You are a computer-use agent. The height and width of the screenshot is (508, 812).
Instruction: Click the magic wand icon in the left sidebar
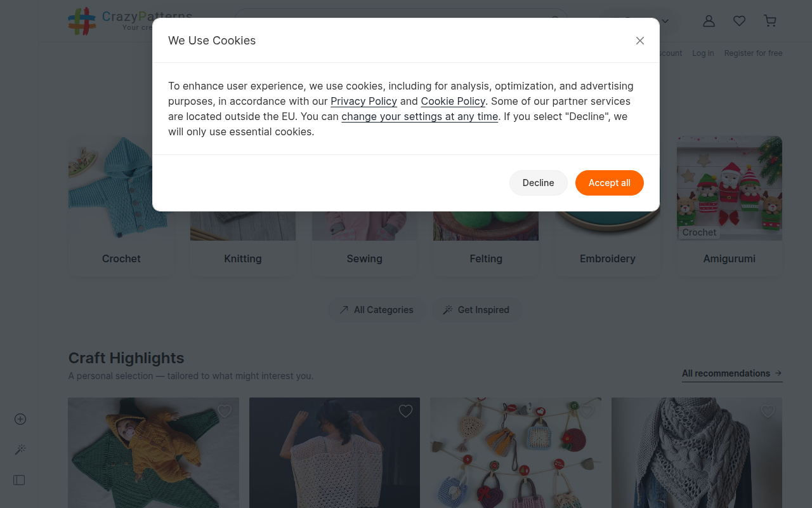click(x=20, y=450)
